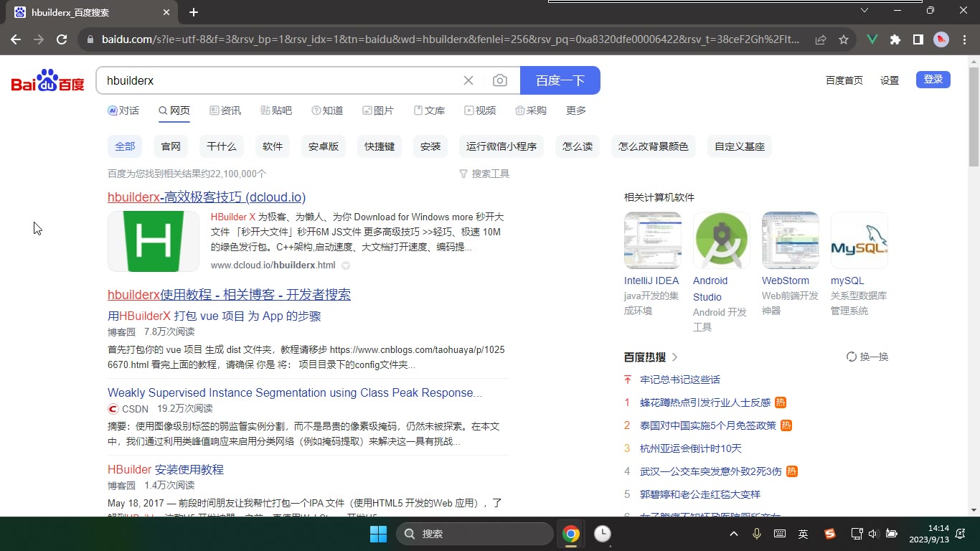The height and width of the screenshot is (551, 980).
Task: Switch to 视频 tab
Action: coord(480,110)
